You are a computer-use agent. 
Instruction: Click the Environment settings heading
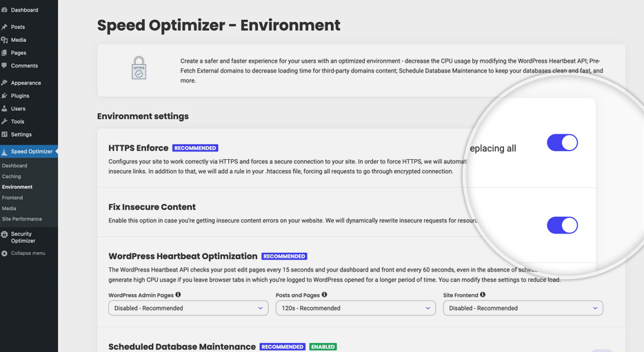click(x=143, y=116)
